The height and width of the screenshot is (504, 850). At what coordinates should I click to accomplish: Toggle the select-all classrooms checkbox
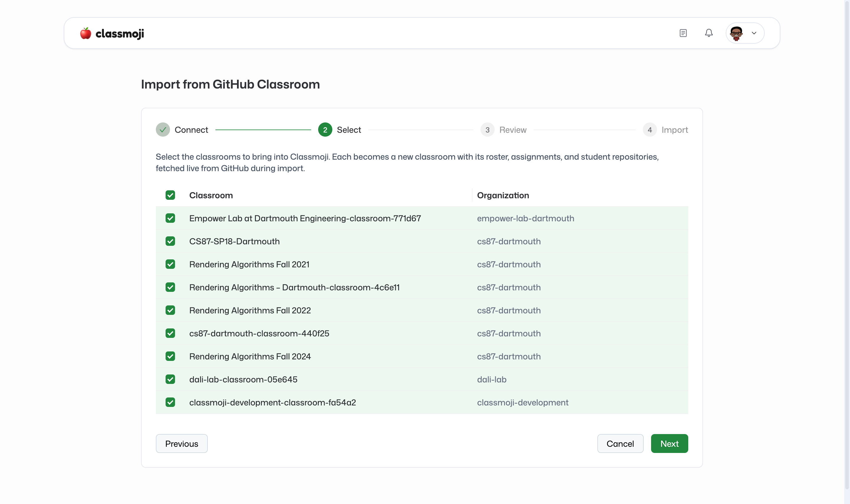170,195
